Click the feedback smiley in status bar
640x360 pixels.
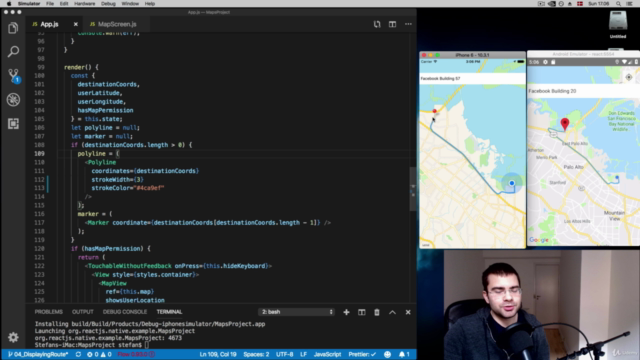tap(387, 354)
